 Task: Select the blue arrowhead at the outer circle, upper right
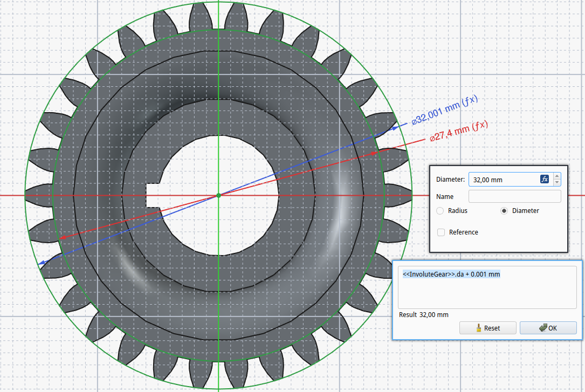click(x=395, y=128)
